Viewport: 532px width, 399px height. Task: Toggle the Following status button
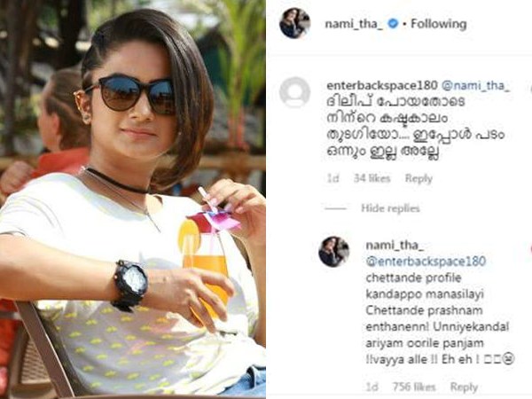(x=439, y=24)
